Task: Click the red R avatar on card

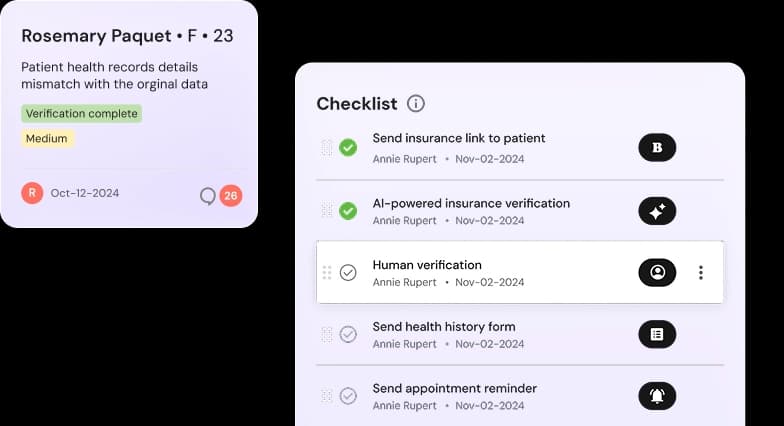Action: coord(32,193)
